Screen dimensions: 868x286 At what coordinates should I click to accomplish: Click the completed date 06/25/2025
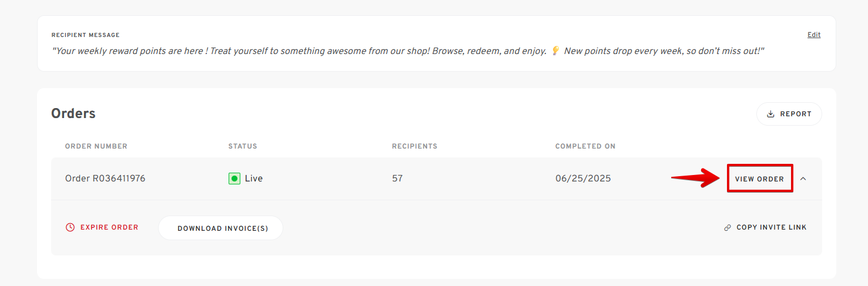pos(583,179)
